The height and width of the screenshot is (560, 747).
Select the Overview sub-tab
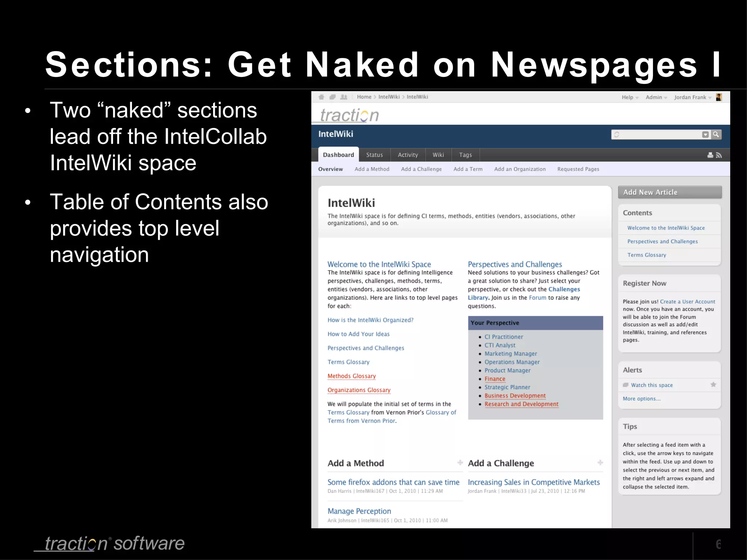click(330, 169)
